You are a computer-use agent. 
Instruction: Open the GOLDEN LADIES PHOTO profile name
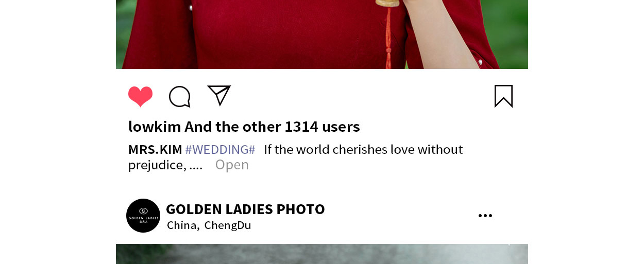(245, 209)
